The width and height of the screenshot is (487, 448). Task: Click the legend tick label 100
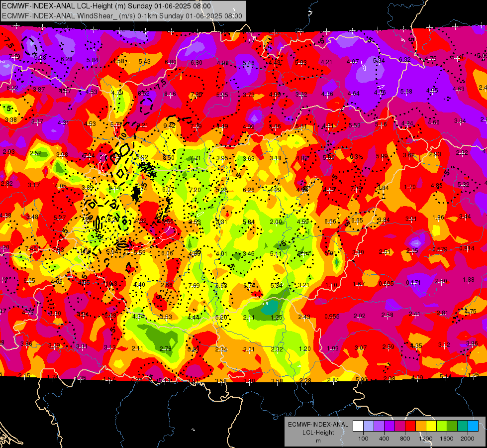(363, 439)
